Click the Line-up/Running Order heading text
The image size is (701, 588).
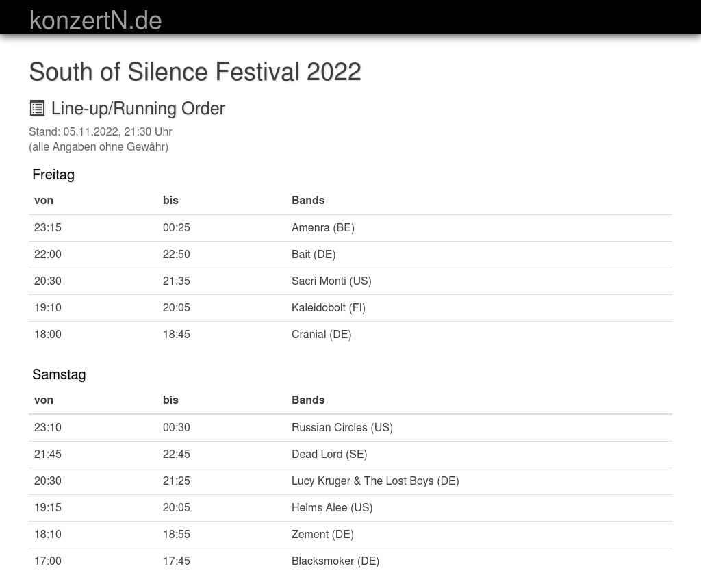(x=138, y=109)
